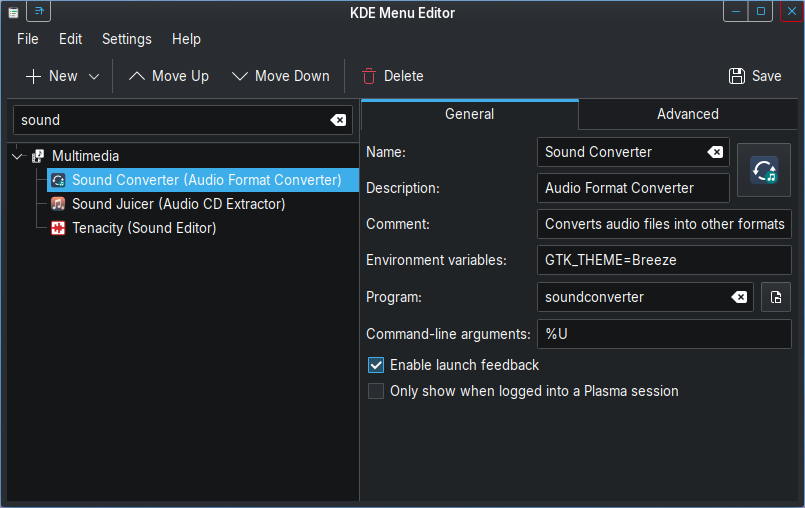Open the New dropdown arrow
This screenshot has height=508, width=805.
(x=94, y=77)
